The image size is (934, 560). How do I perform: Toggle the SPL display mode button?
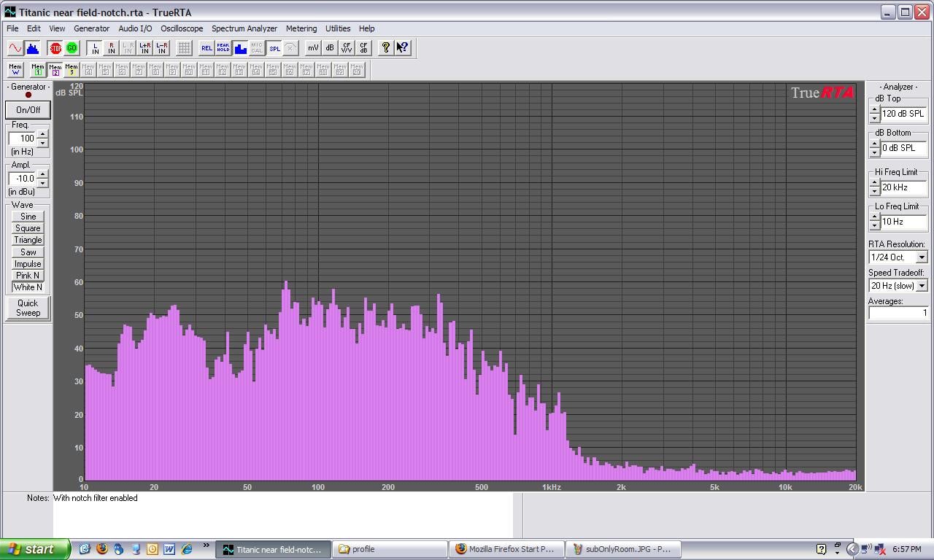coord(274,48)
